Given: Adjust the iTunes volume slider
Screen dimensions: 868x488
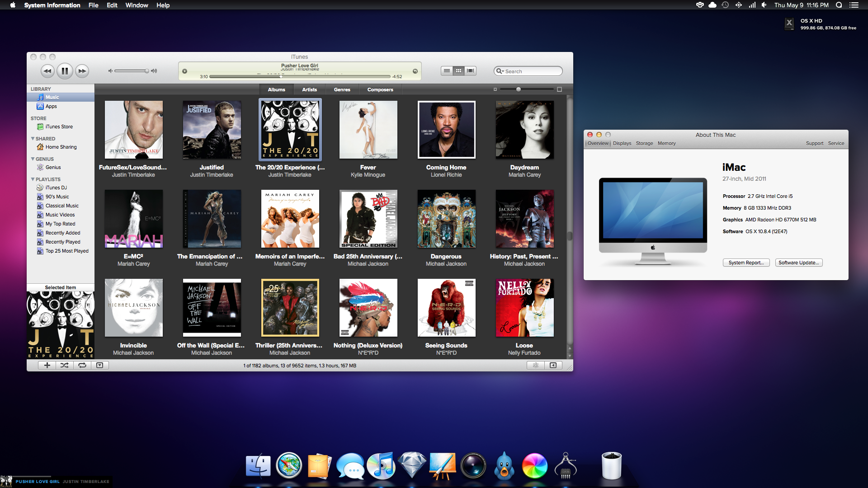Looking at the screenshot, I should (132, 71).
